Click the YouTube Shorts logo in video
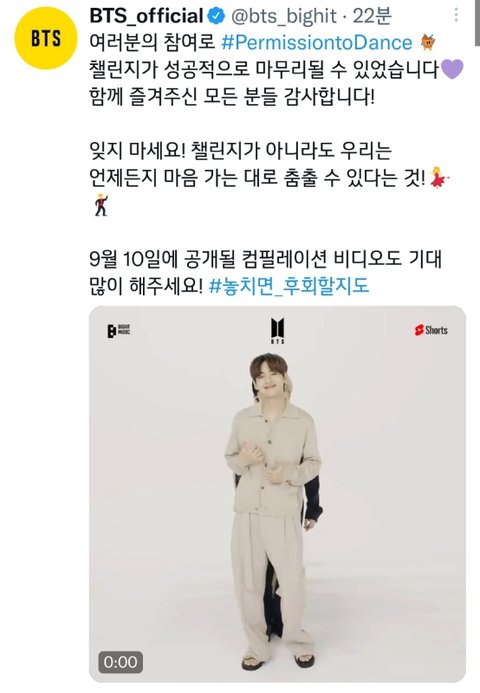The image size is (480, 693). point(431,330)
